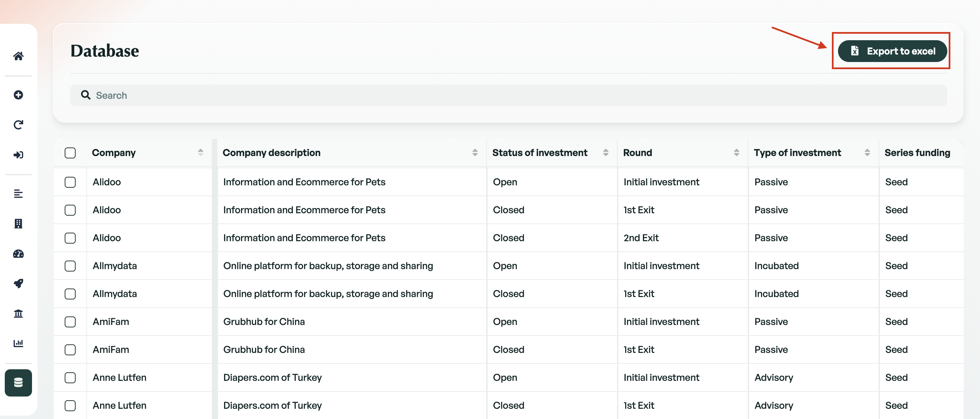The width and height of the screenshot is (980, 419).
Task: Export the database to Excel
Action: (x=892, y=51)
